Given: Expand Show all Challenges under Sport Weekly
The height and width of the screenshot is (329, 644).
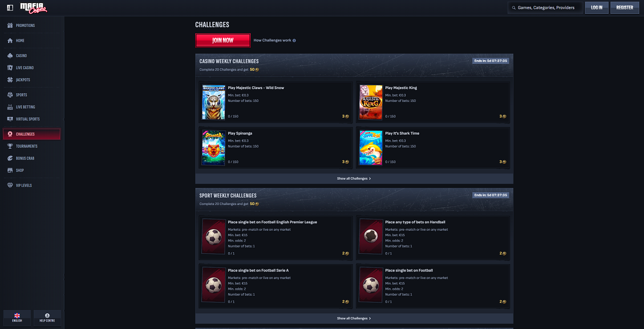Looking at the screenshot, I should [354, 318].
